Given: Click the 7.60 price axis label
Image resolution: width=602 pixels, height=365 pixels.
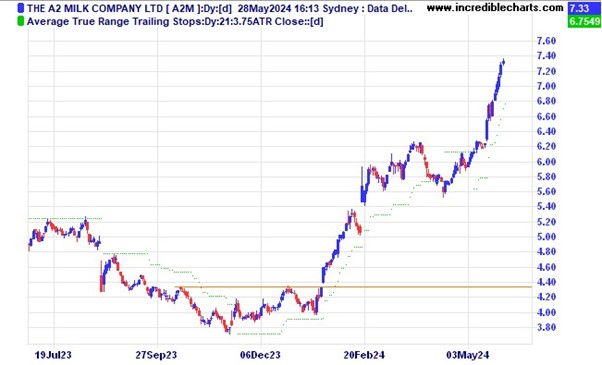Looking at the screenshot, I should pos(546,41).
